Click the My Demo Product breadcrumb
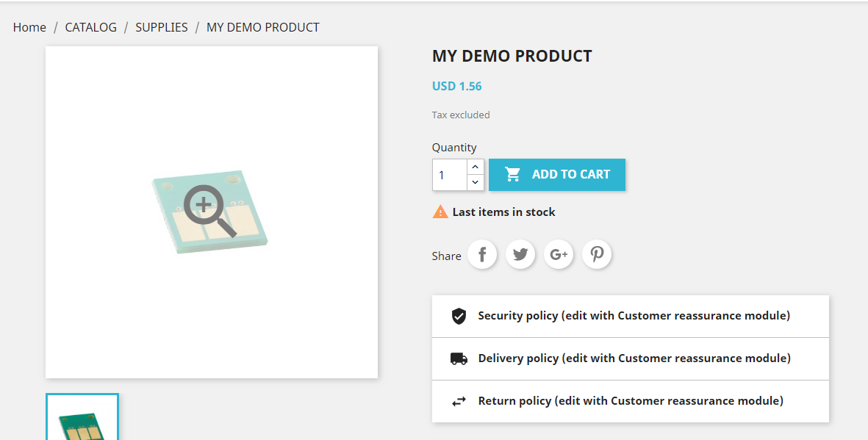 [x=262, y=27]
